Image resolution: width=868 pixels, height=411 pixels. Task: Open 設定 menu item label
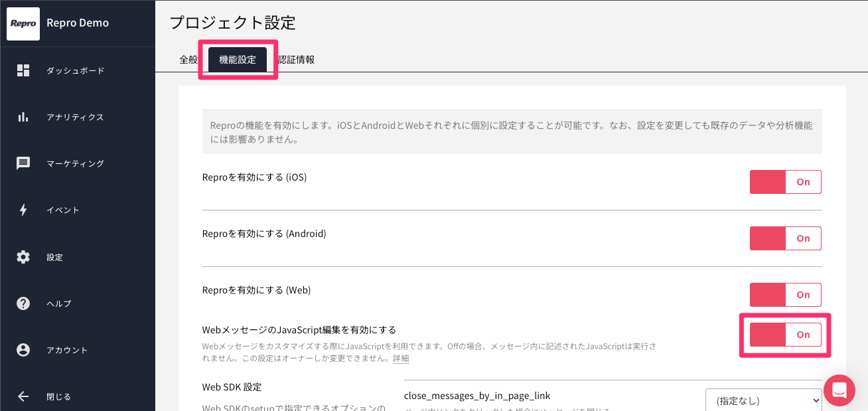[x=54, y=257]
